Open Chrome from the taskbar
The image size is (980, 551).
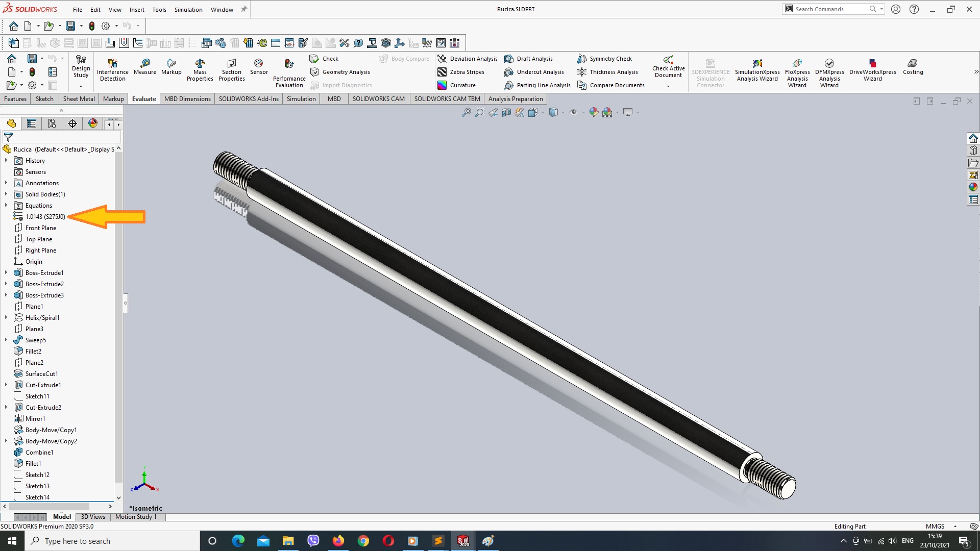point(363,541)
